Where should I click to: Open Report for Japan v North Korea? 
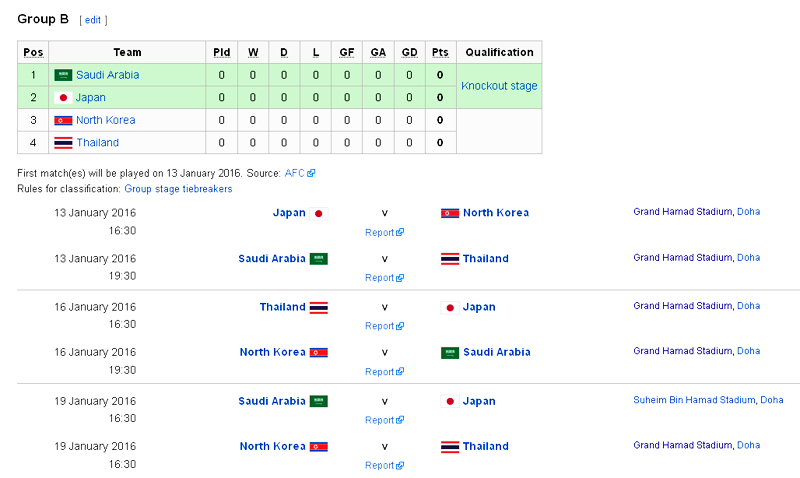(380, 232)
